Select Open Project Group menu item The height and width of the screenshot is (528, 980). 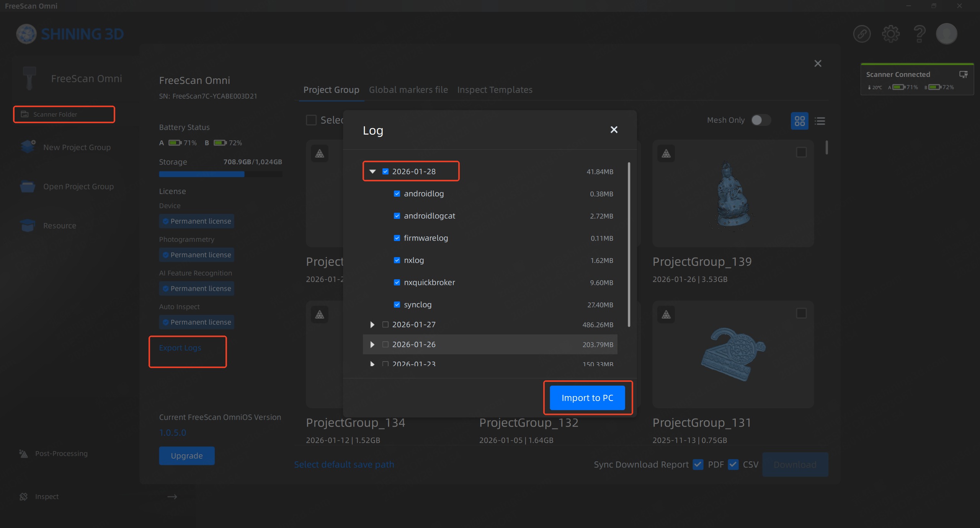[78, 186]
